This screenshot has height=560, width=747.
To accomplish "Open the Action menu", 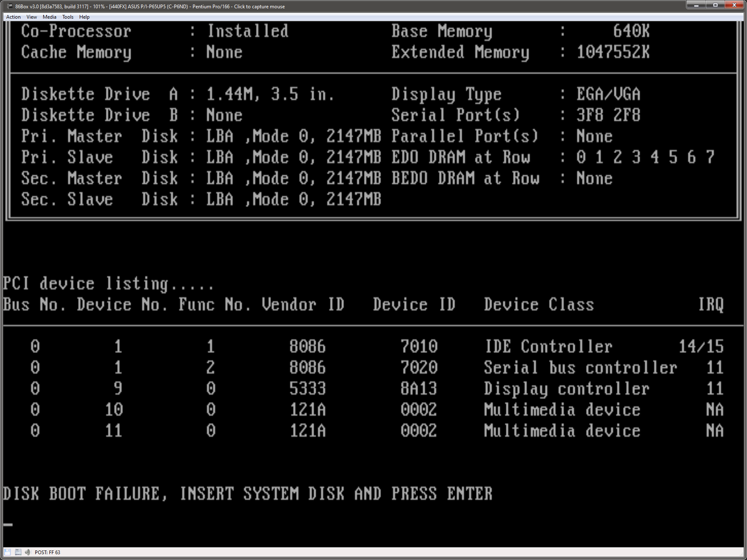I will 13,17.
